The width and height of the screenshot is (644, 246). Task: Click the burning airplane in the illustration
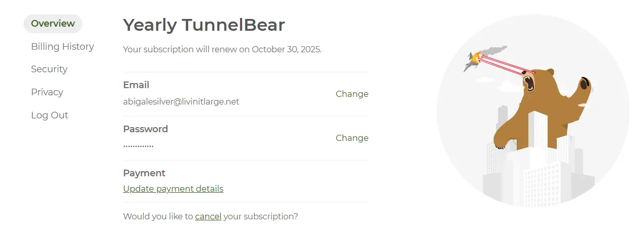(473, 60)
